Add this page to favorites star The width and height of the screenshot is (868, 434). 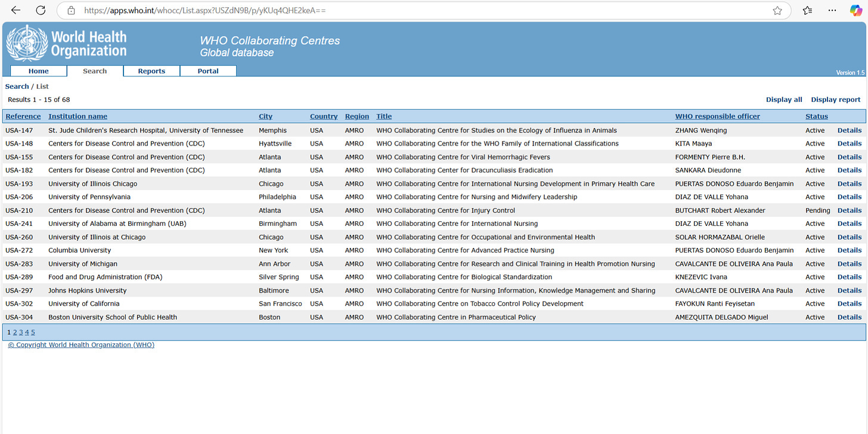(777, 11)
